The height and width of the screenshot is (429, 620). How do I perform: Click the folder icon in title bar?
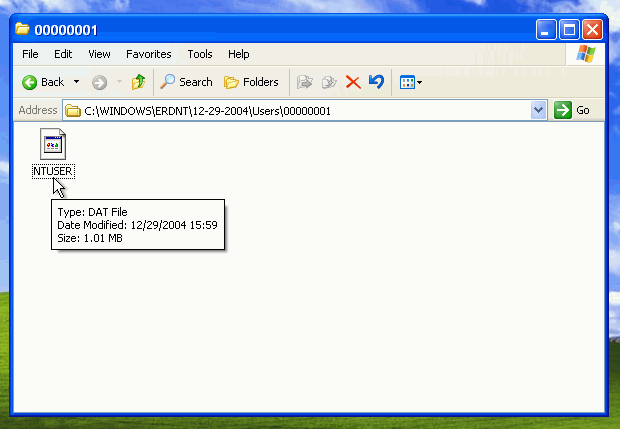point(22,29)
